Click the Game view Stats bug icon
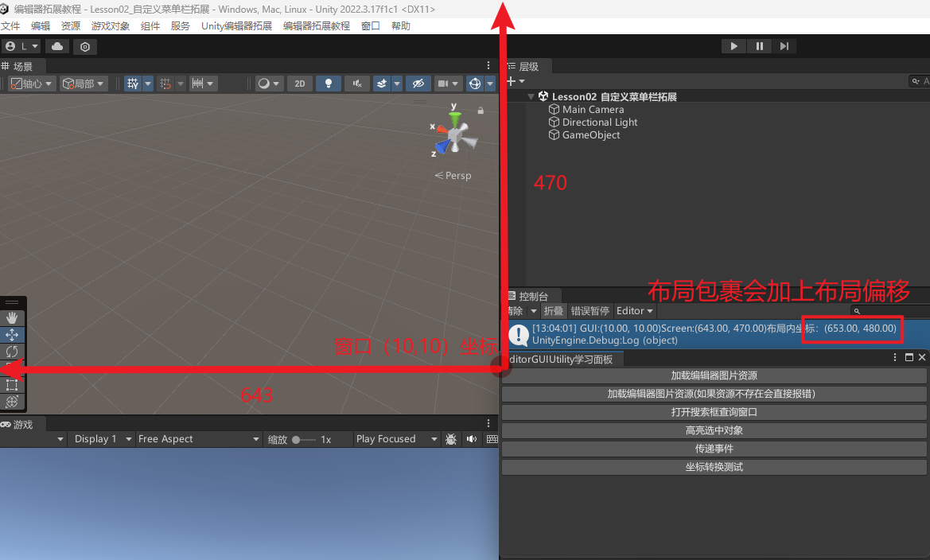Screen dimensions: 930x560 tap(451, 439)
